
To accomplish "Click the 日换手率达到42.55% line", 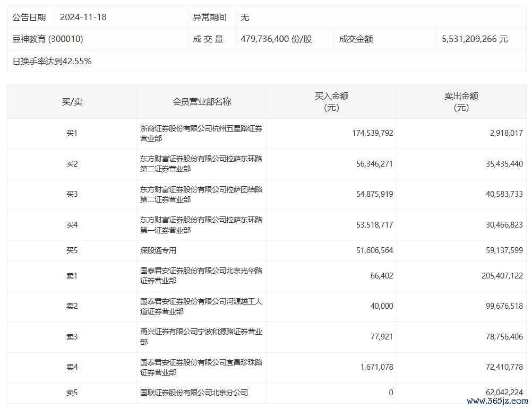I will coord(52,62).
